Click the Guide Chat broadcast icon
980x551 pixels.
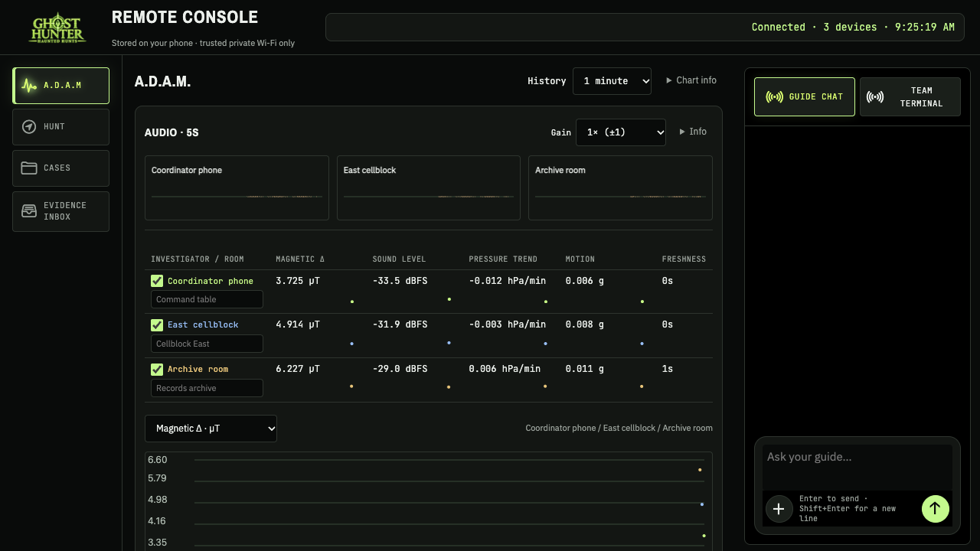[x=775, y=97]
